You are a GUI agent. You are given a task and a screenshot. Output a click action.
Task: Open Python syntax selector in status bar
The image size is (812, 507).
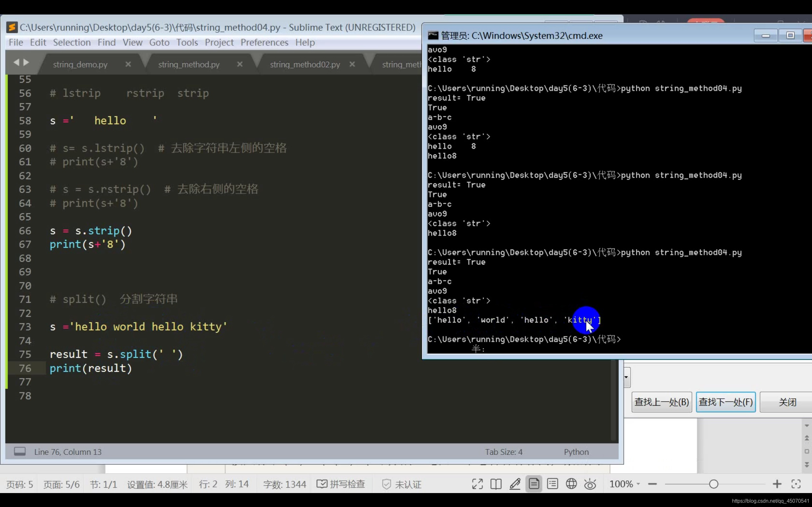576,452
